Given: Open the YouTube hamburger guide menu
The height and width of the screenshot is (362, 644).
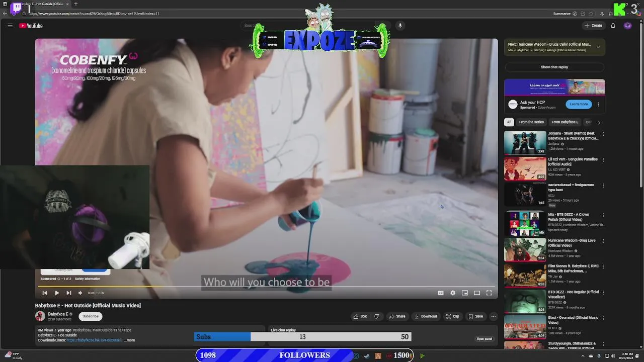Looking at the screenshot, I should point(10,26).
